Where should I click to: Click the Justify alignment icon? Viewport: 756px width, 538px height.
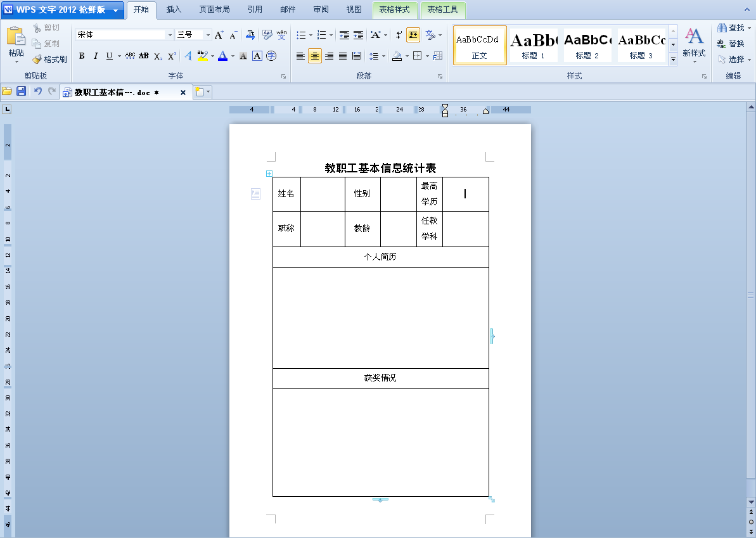point(343,56)
